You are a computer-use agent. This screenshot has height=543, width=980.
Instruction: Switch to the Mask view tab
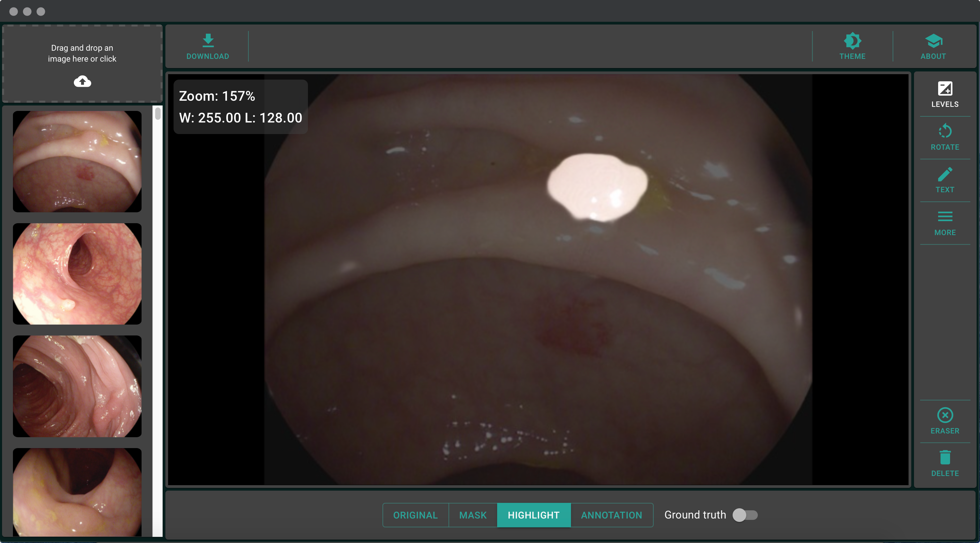click(473, 515)
